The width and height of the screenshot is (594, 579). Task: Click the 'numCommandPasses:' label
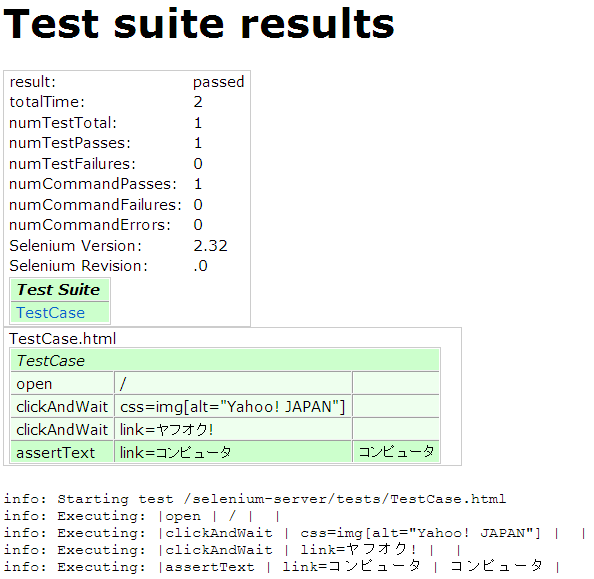(x=93, y=184)
